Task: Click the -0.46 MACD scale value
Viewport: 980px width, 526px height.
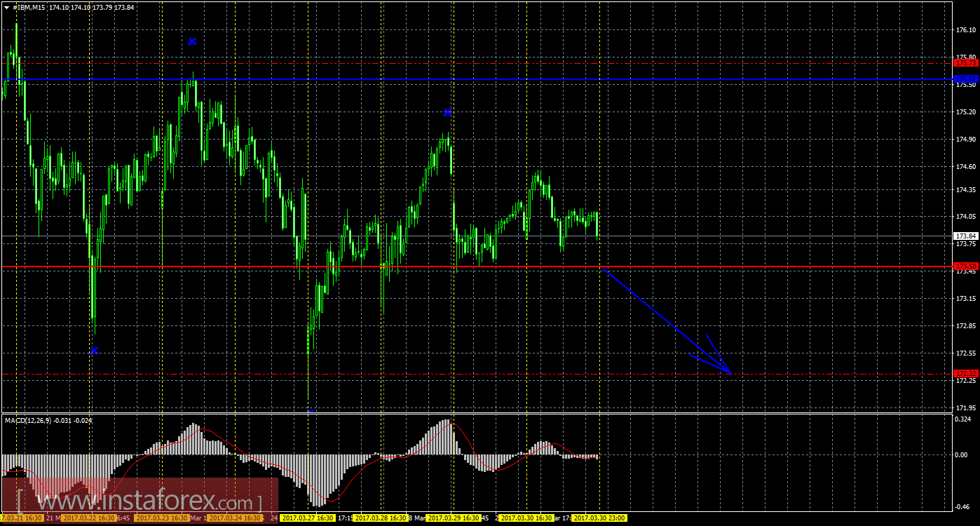Action: [964, 507]
